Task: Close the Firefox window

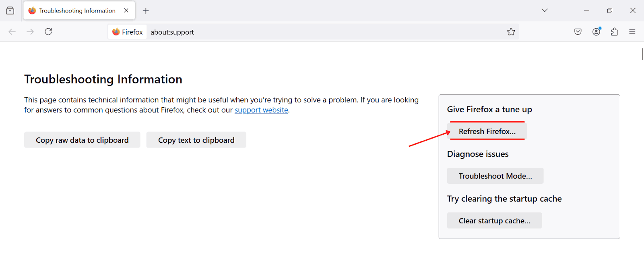Action: tap(633, 10)
